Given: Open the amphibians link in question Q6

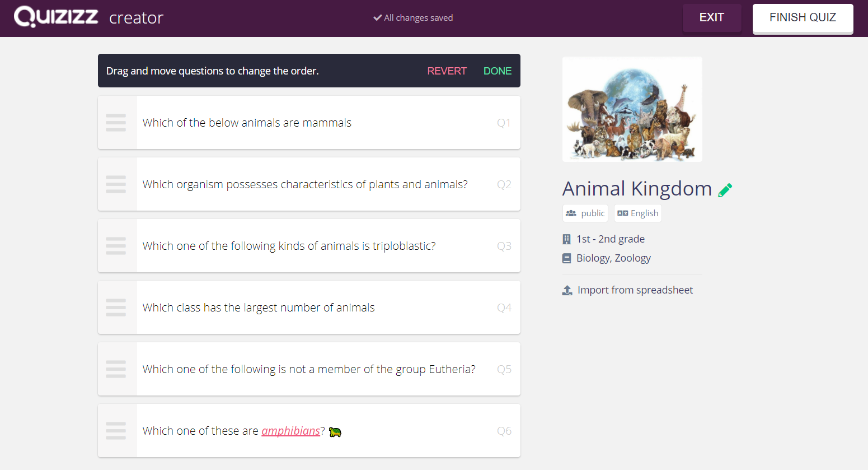Looking at the screenshot, I should coord(290,431).
